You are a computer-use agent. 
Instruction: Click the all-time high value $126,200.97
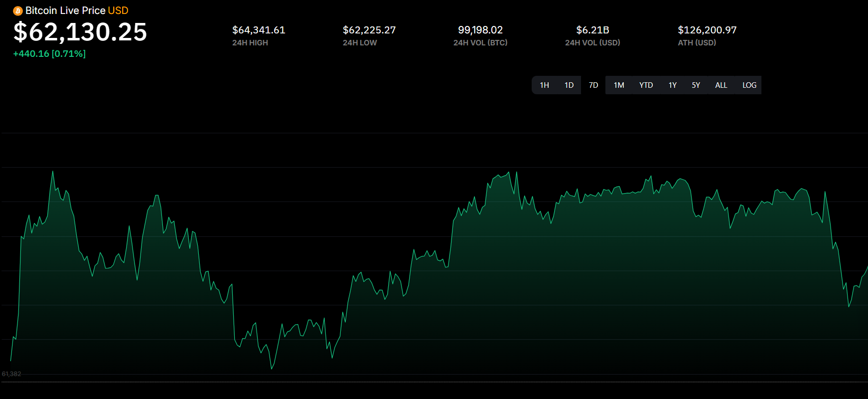coord(707,30)
